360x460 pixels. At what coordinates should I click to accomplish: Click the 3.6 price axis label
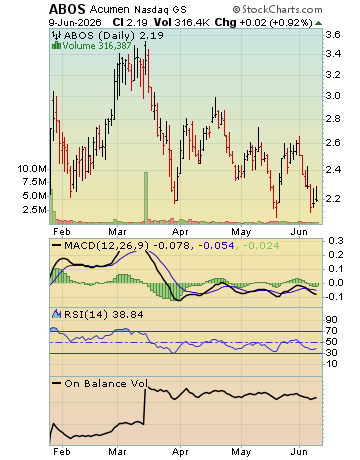tap(333, 35)
